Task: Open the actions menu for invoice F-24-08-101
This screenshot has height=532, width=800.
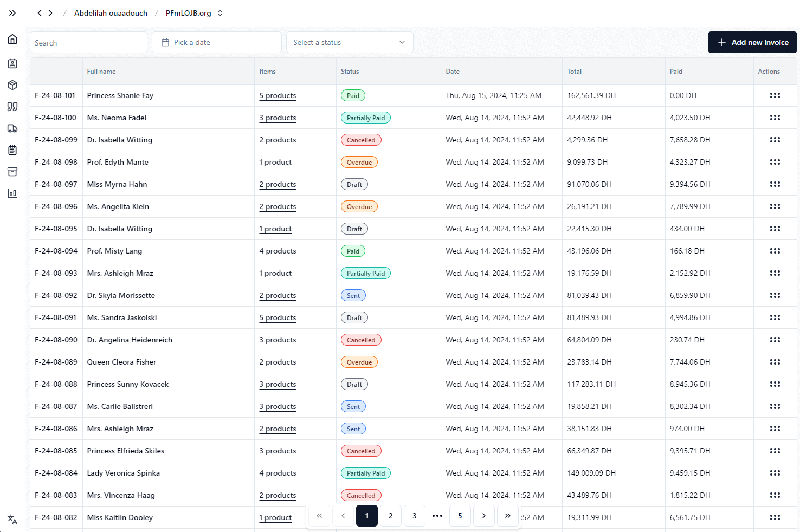Action: point(775,95)
